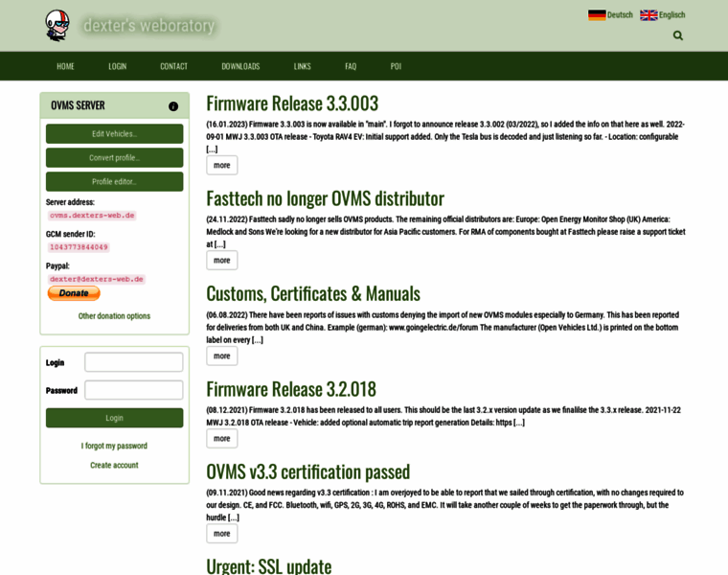Viewport: 728px width, 575px height.
Task: Click Other donation options link
Action: pos(114,316)
